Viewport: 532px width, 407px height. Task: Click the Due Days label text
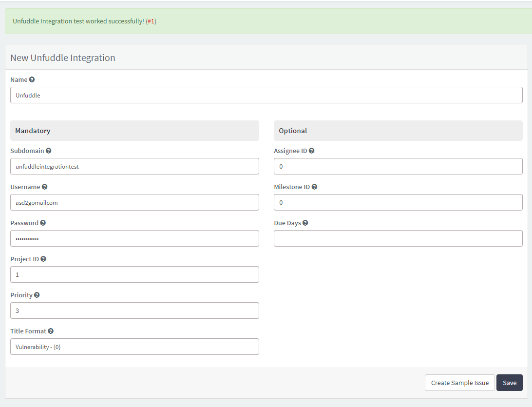point(287,223)
